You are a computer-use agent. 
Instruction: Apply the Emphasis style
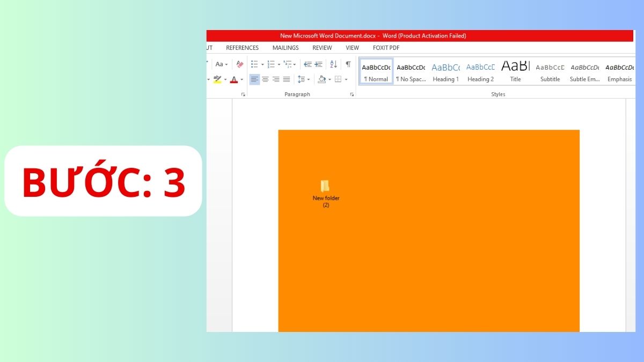coord(619,71)
